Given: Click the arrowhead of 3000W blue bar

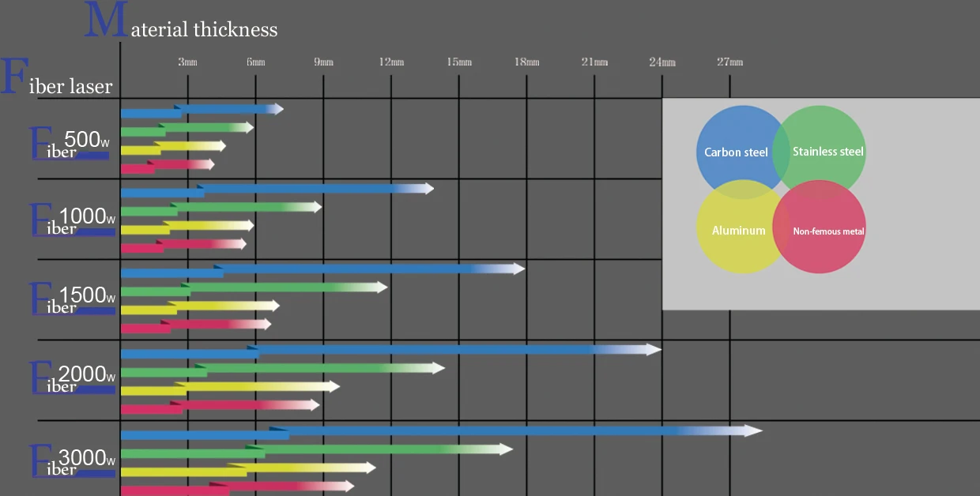Looking at the screenshot, I should [756, 430].
